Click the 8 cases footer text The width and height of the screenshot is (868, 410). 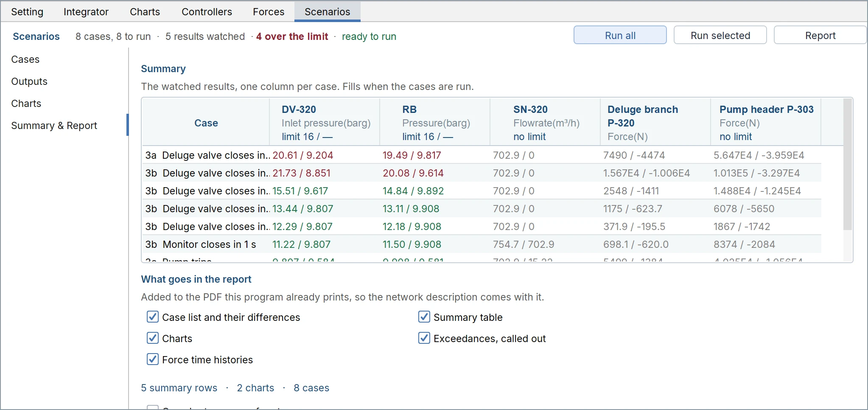click(x=311, y=388)
